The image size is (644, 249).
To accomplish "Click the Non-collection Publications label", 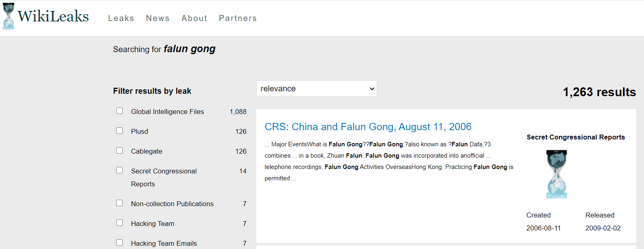I will 172,204.
